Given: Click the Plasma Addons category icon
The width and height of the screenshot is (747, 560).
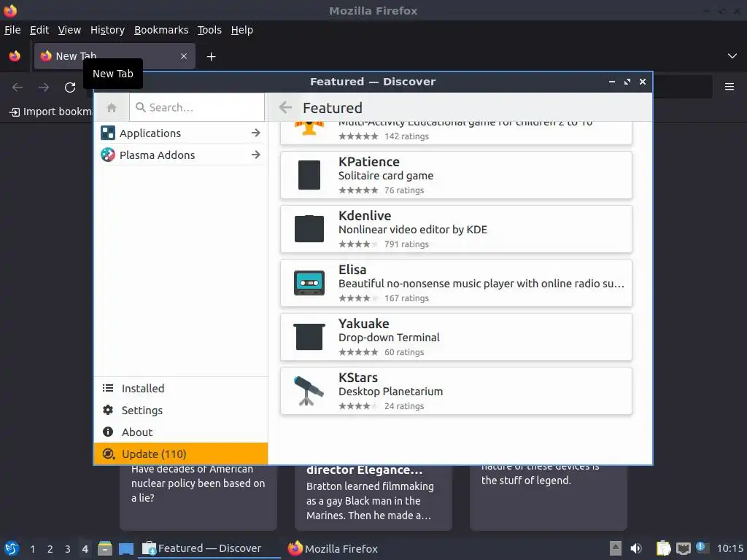Looking at the screenshot, I should click(x=108, y=155).
